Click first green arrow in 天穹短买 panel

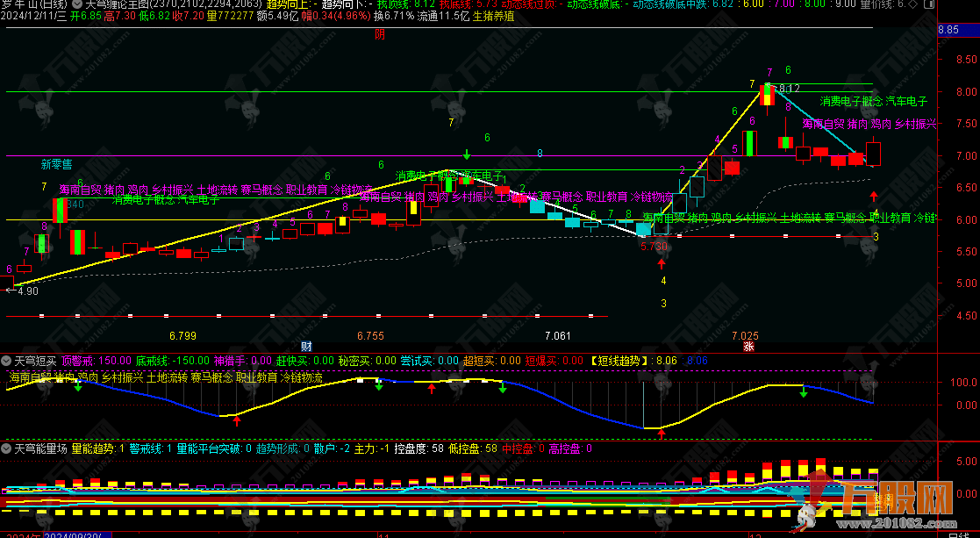coord(77,387)
